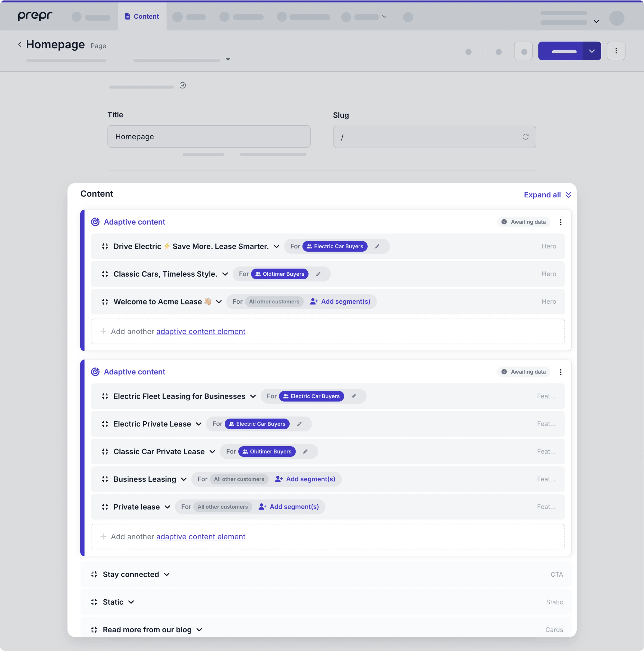Edit the Electric Car Buyers segment on Drive Electric
644x651 pixels.
[377, 246]
